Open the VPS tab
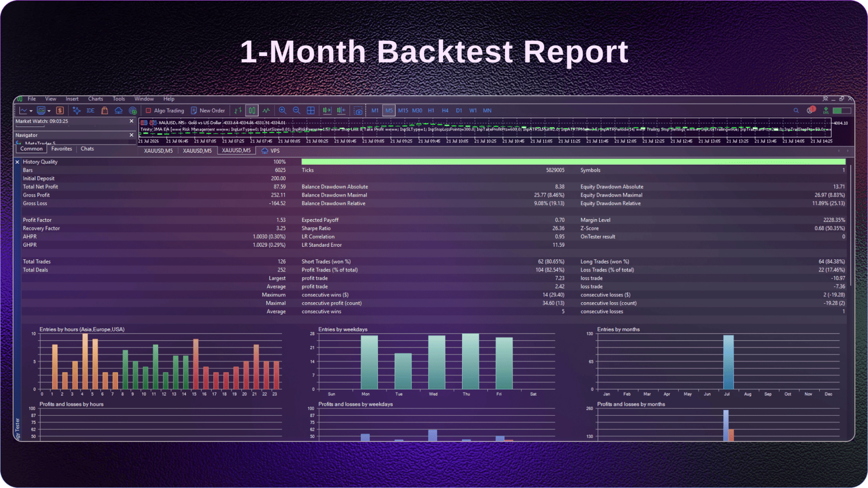 pos(271,151)
